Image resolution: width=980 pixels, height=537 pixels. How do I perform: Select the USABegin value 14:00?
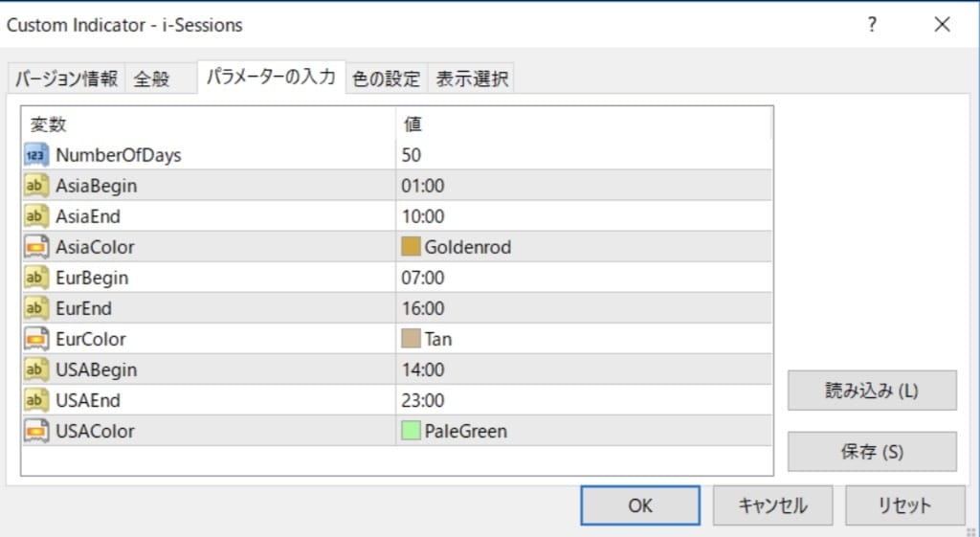(423, 369)
